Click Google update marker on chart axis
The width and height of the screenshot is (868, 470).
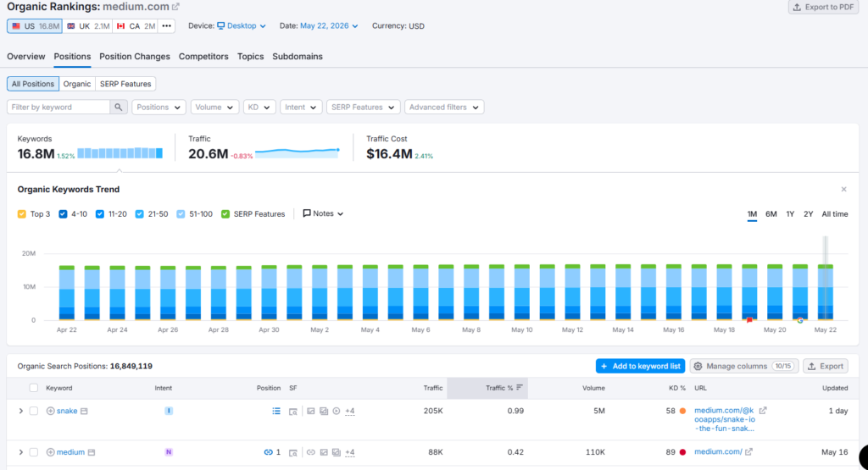click(x=800, y=320)
